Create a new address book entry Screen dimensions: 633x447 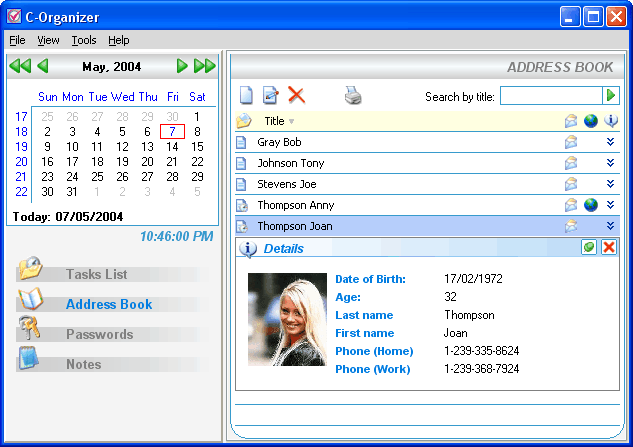point(246,96)
